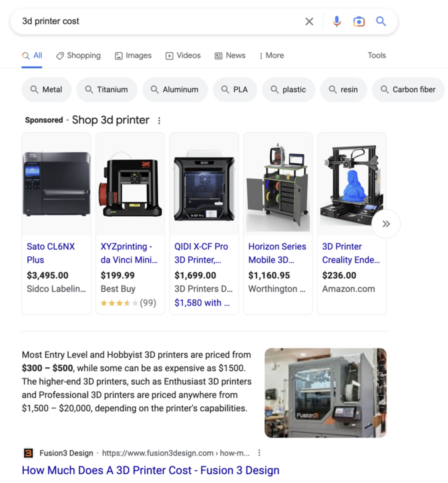Filter results by the PLA chip
The height and width of the screenshot is (483, 448).
235,90
